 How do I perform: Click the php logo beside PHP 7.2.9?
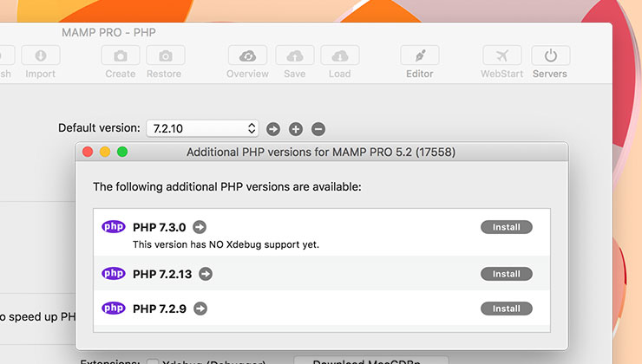(114, 308)
